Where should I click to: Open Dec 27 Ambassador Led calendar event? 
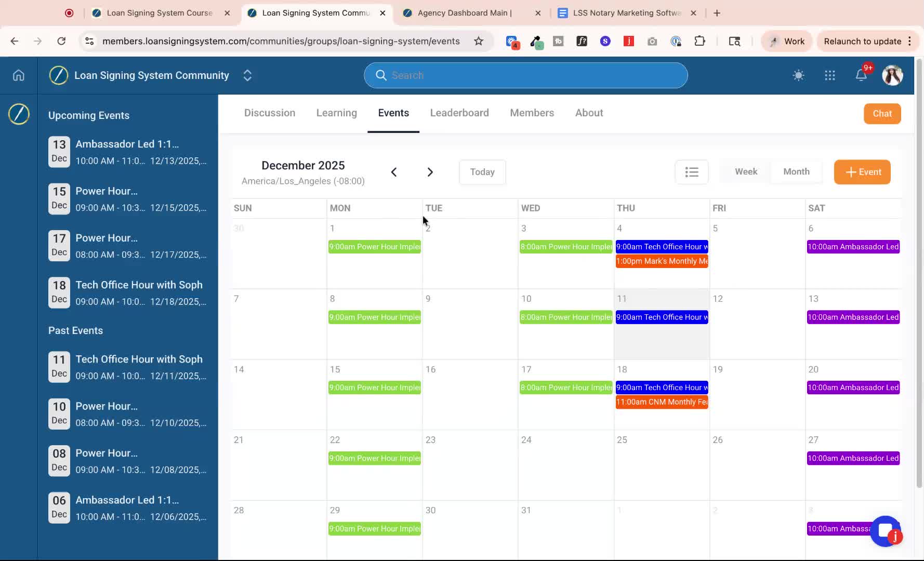tap(853, 458)
